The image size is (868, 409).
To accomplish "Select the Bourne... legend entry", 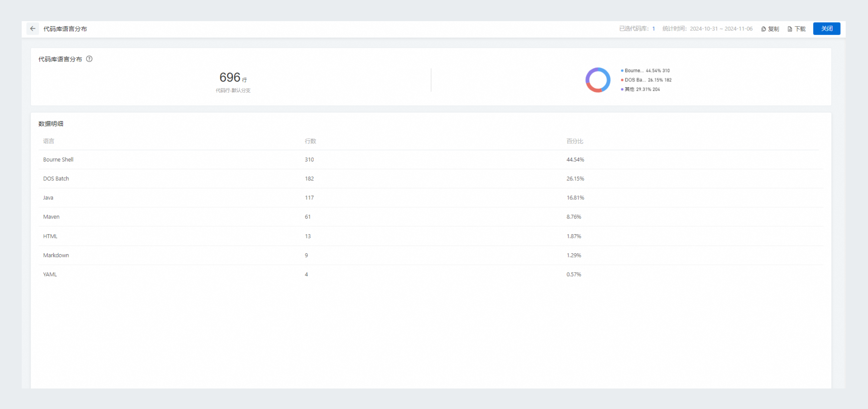I will (645, 71).
